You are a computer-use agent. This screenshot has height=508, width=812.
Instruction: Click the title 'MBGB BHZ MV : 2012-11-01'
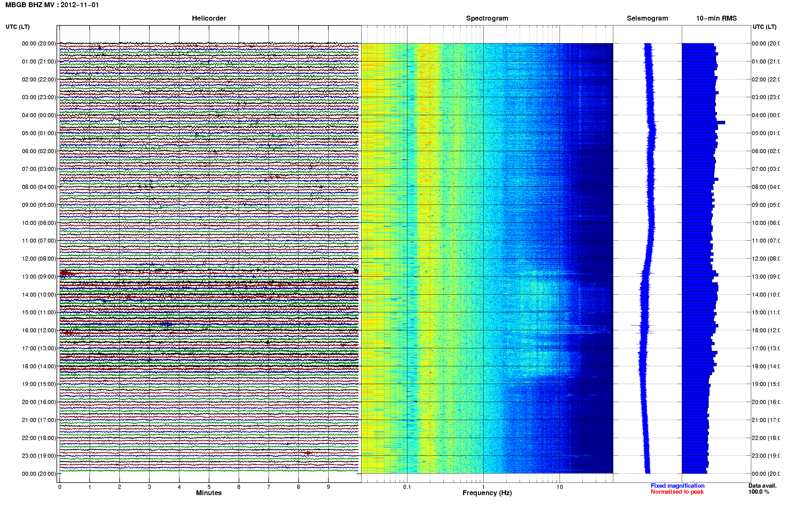[x=52, y=5]
